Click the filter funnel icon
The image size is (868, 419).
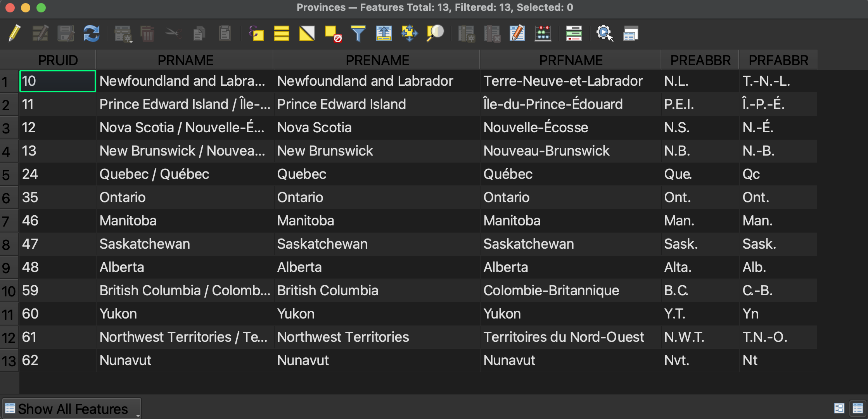pyautogui.click(x=358, y=33)
